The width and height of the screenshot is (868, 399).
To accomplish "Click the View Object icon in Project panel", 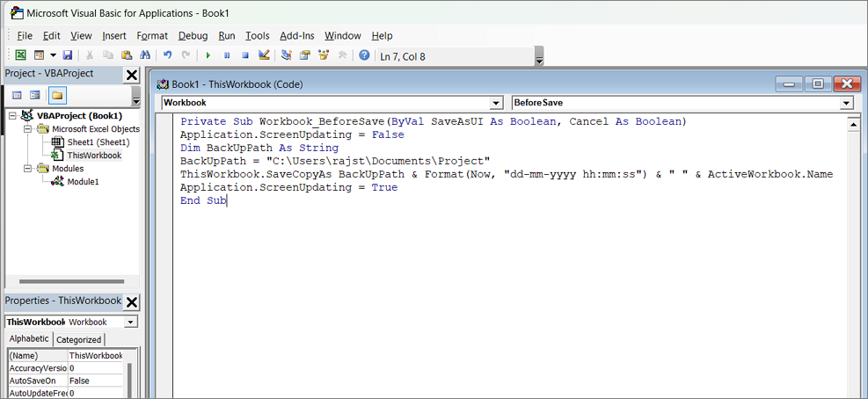I will click(x=35, y=95).
